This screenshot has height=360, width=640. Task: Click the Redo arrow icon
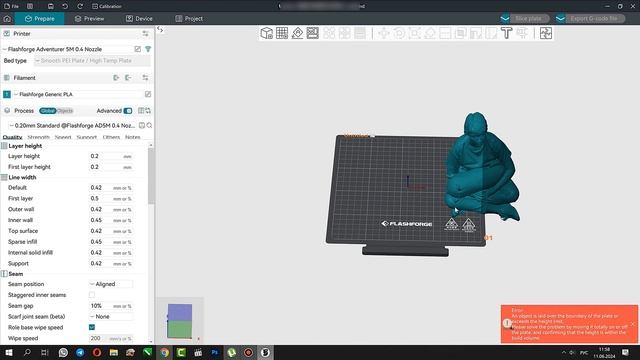tap(80, 6)
